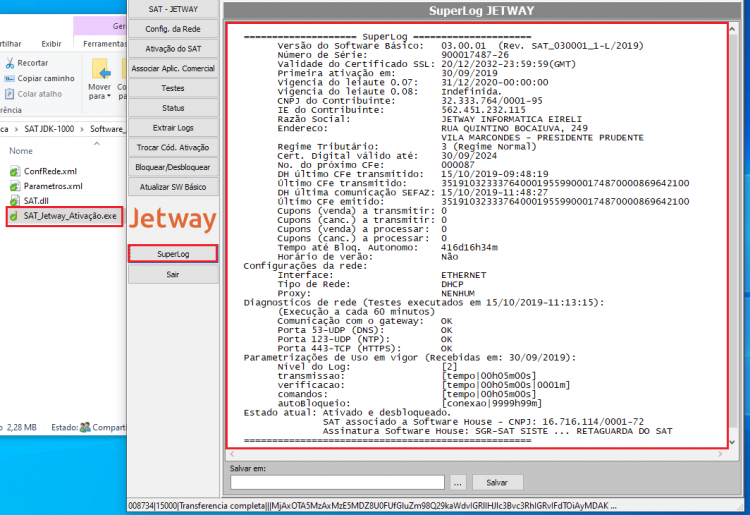
Task: Click the Software_ folder in the breadcrumb
Action: coord(108,129)
